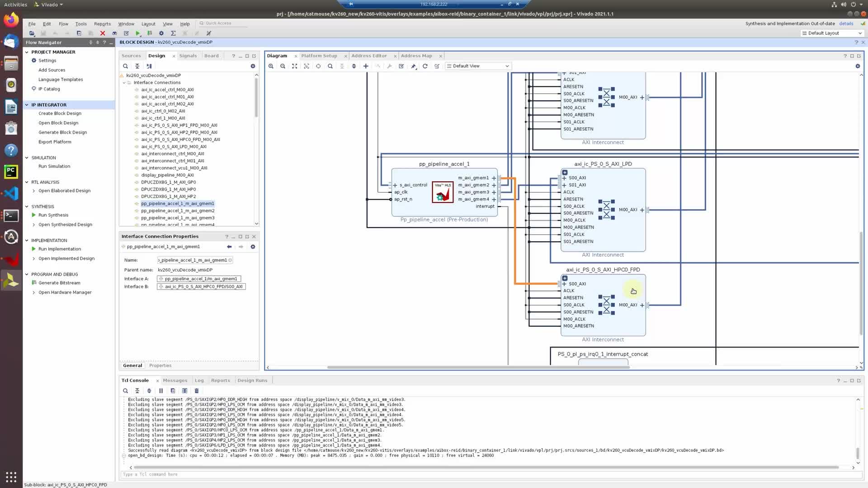Click Run Implementation in Flow Navigator
The height and width of the screenshot is (488, 868).
point(60,249)
